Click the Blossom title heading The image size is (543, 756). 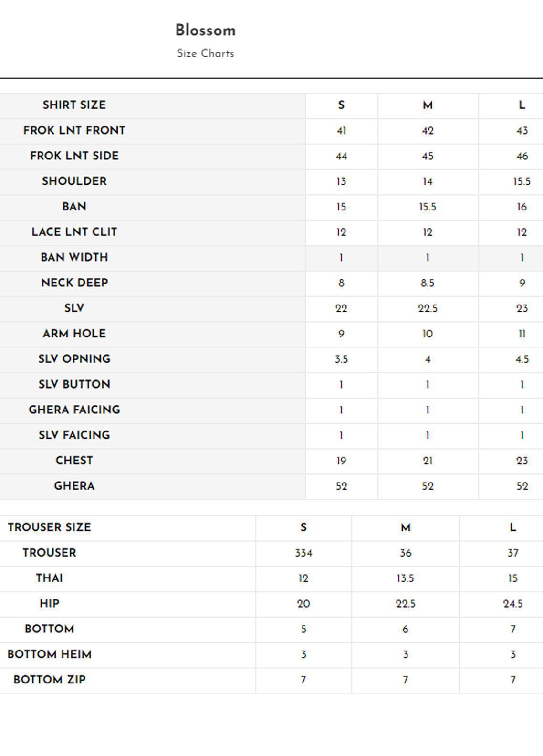coord(205,31)
